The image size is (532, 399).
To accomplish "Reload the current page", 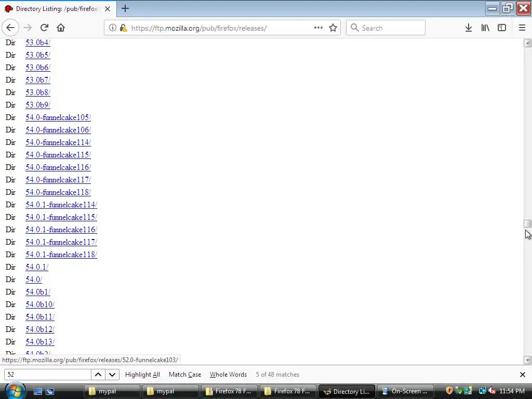I will point(45,28).
